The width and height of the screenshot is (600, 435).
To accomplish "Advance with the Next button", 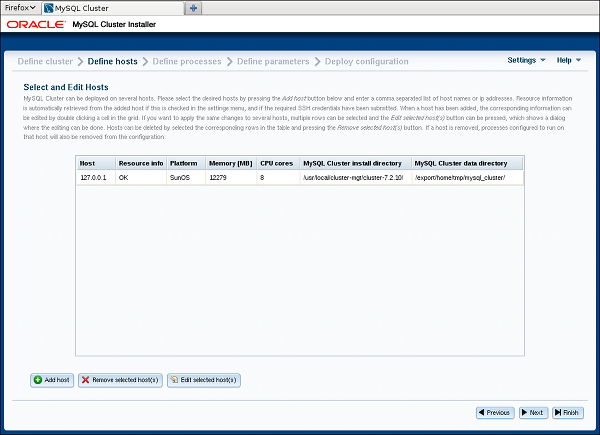I will (532, 412).
